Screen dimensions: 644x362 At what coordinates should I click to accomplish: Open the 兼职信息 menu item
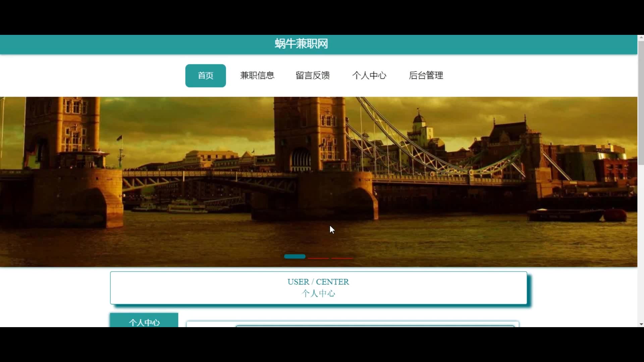257,76
